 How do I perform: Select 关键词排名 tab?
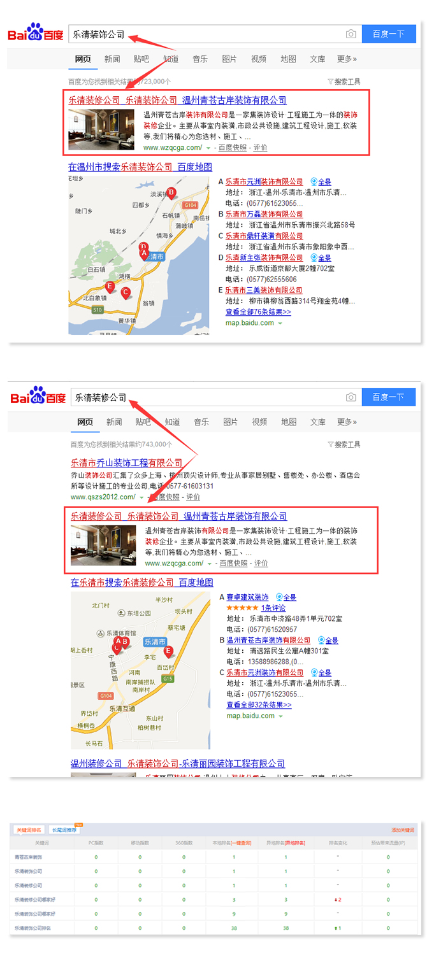(29, 830)
